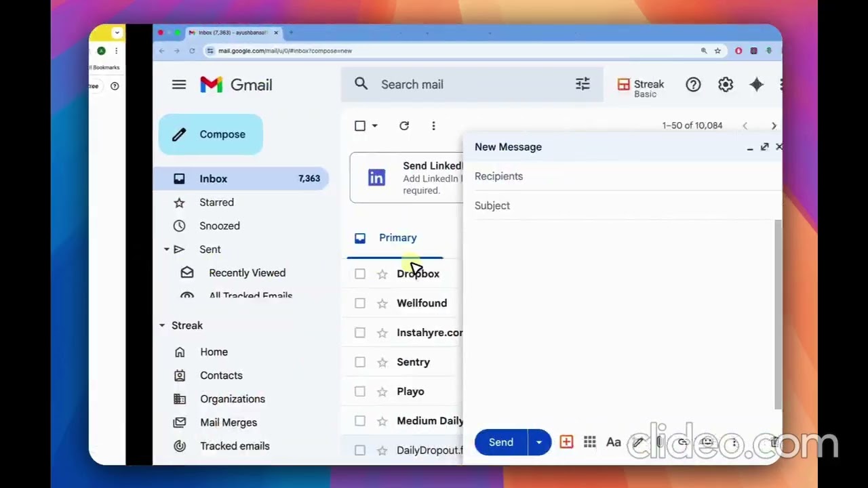This screenshot has width=868, height=488.
Task: Click the compose window scrollbar
Action: pyautogui.click(x=778, y=315)
